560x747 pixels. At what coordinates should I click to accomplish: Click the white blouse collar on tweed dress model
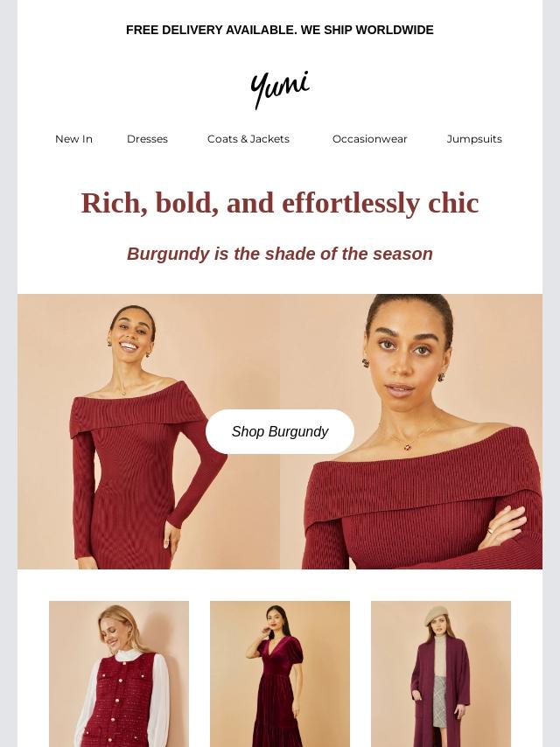point(129,655)
